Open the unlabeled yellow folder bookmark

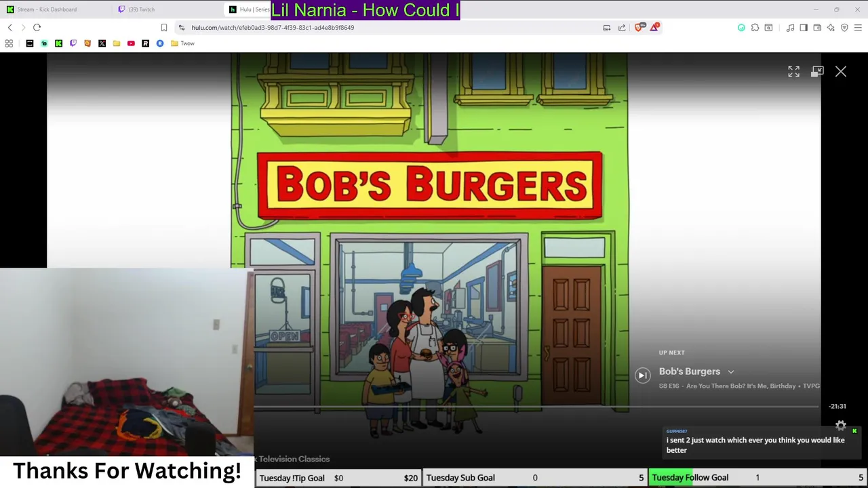click(117, 43)
